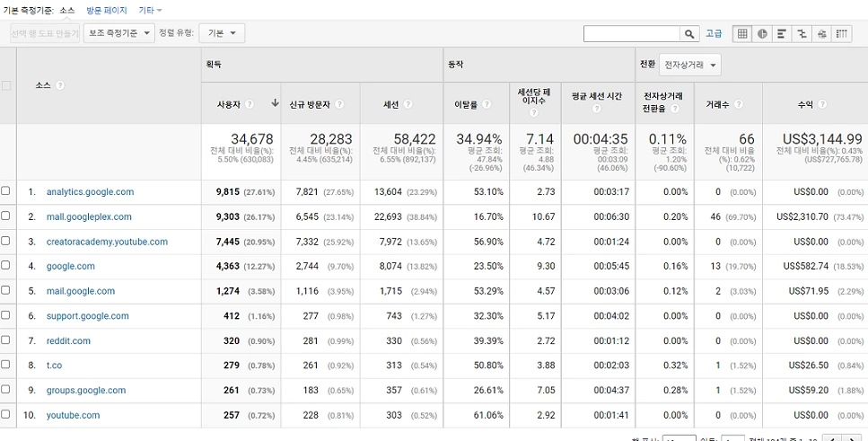The height and width of the screenshot is (441, 868).
Task: Select the performance bar view icon
Action: (x=782, y=34)
